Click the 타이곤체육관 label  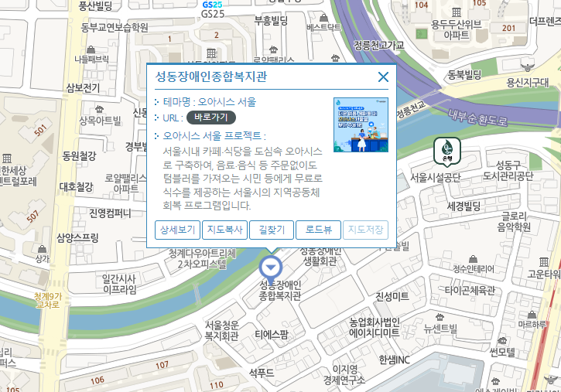pos(470,290)
